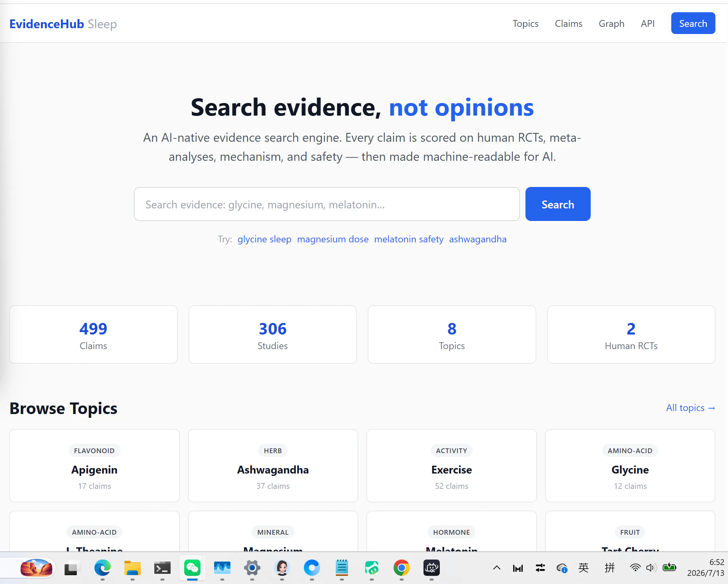Switch to WeChat in taskbar

click(x=192, y=568)
